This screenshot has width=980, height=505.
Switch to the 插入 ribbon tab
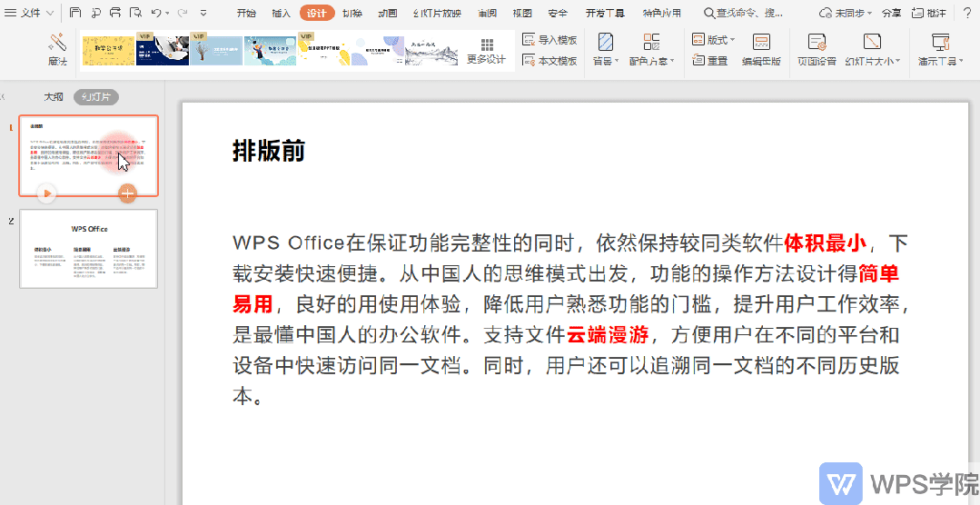(282, 13)
